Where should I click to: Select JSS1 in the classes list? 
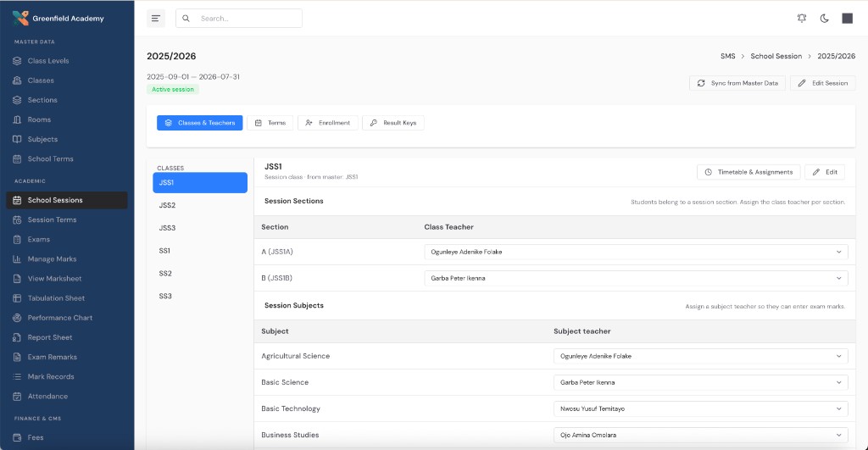(200, 183)
